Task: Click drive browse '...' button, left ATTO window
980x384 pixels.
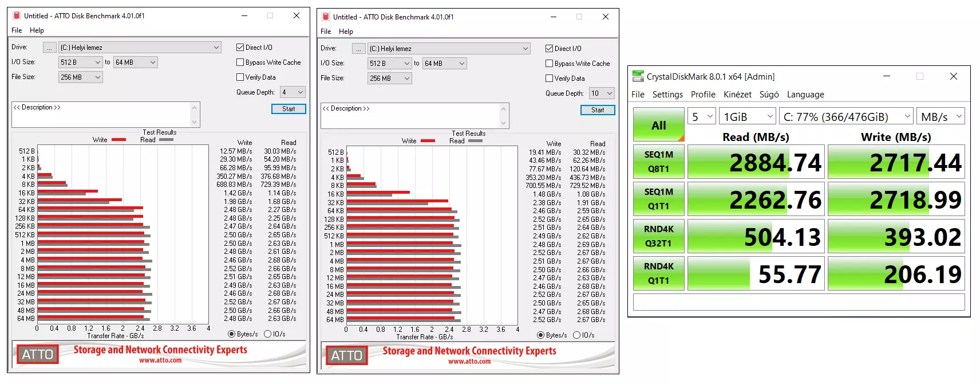Action: 50,48
